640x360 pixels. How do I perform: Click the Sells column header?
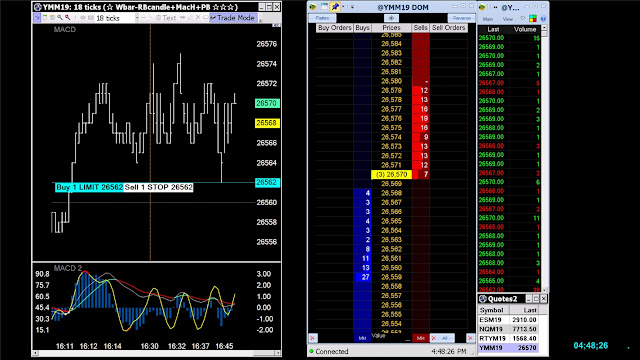[x=420, y=28]
